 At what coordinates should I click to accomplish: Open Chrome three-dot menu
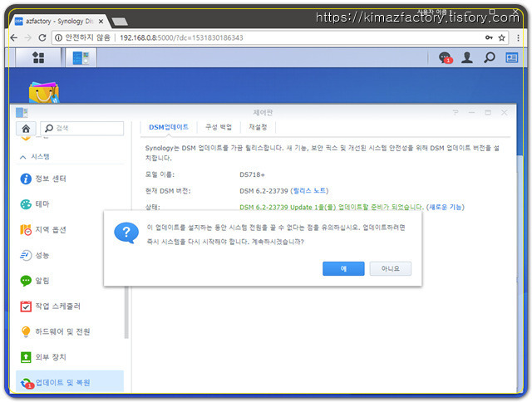coord(518,37)
